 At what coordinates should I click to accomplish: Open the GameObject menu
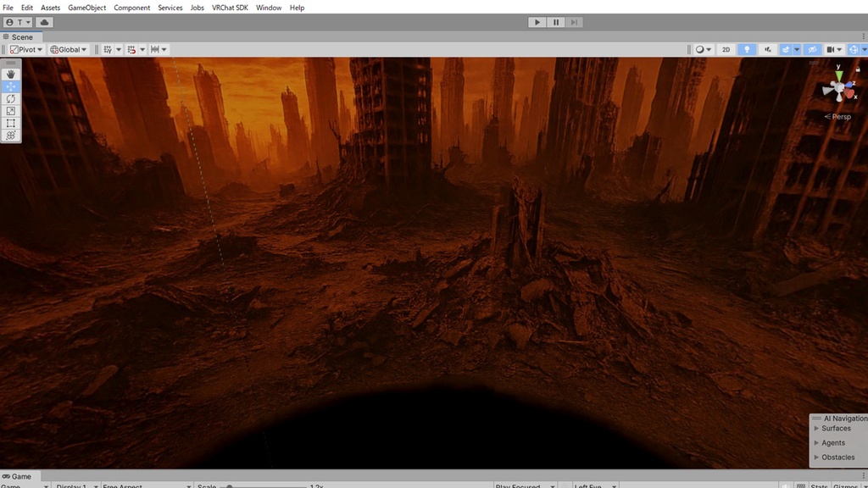[x=87, y=8]
